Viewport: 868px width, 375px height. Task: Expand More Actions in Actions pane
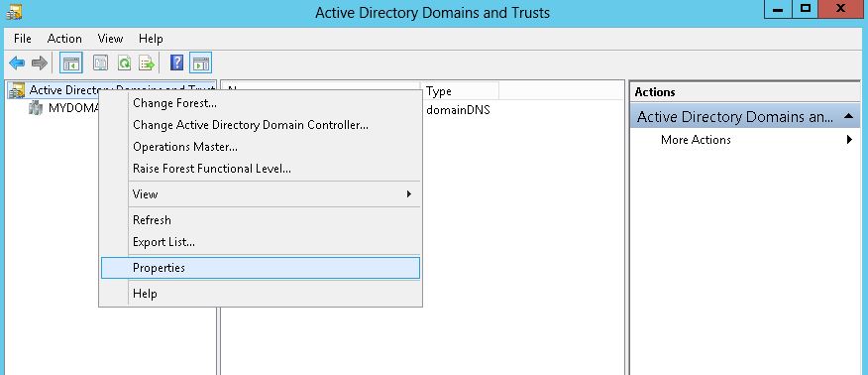click(x=744, y=140)
